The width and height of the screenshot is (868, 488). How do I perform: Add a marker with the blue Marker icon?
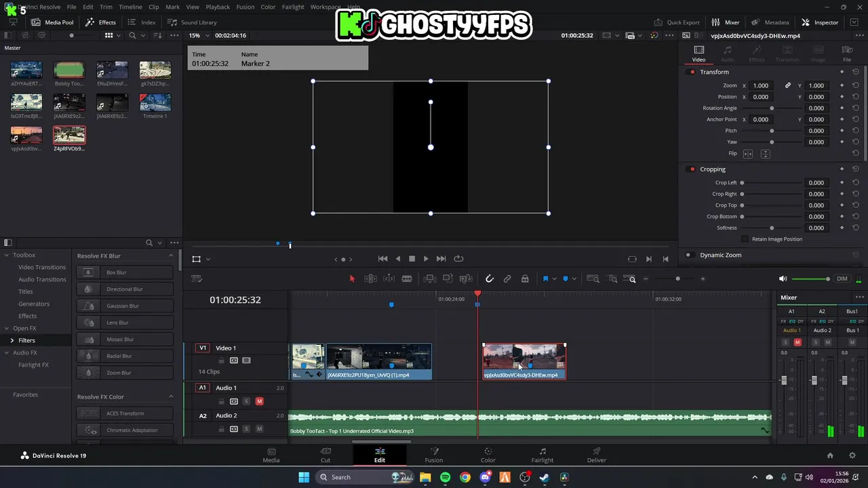566,279
